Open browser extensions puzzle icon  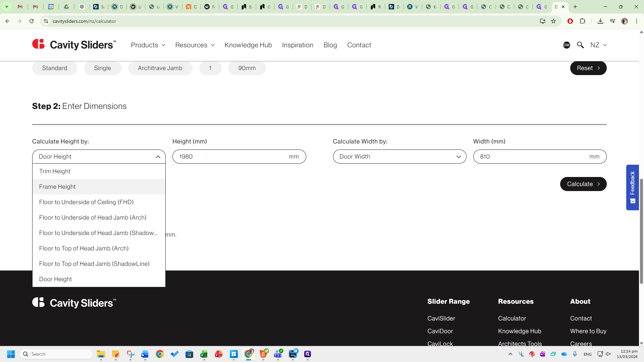[x=582, y=21]
